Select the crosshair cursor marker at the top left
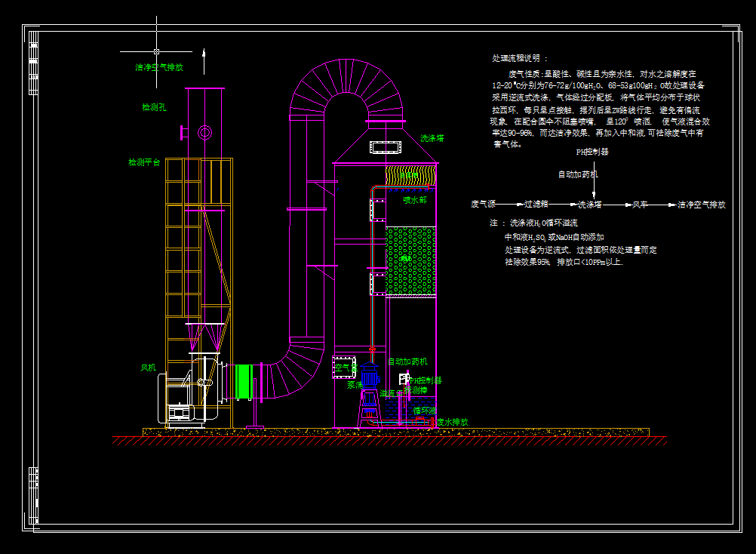 pos(156,51)
